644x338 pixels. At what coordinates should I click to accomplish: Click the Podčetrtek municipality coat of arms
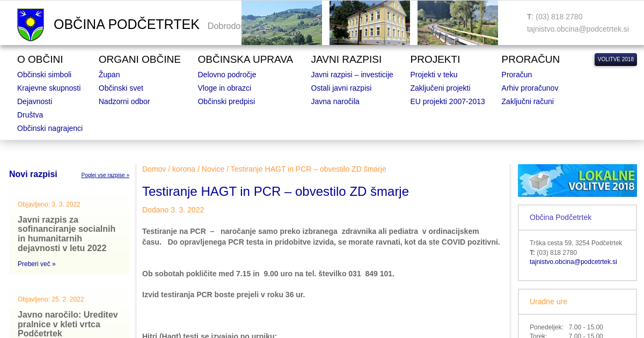(31, 25)
